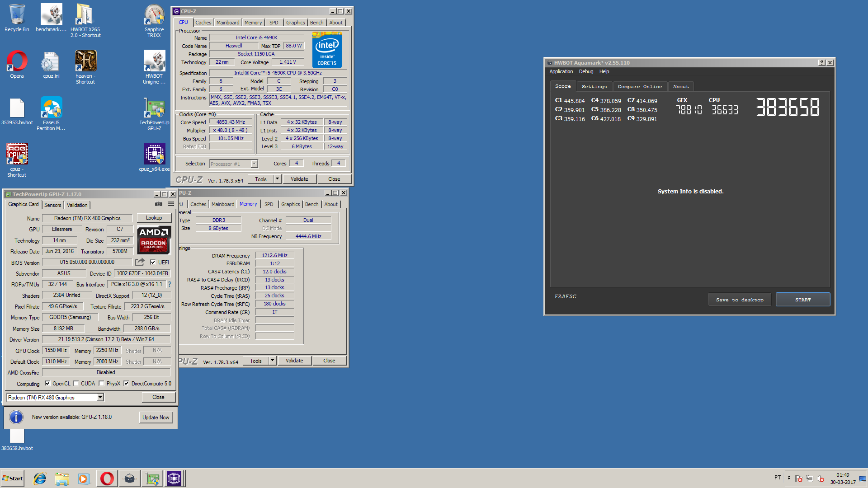Open EaseUS Partition Master icon
Image resolution: width=868 pixels, height=488 pixels.
51,114
